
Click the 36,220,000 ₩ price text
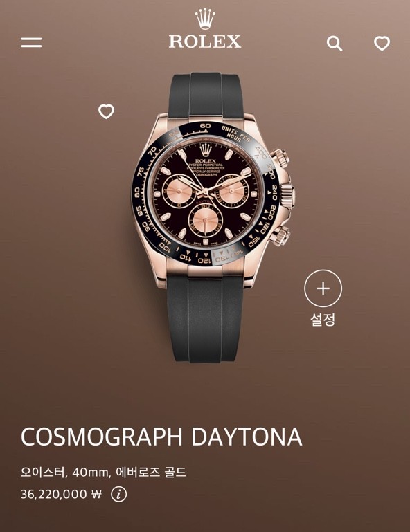pyautogui.click(x=61, y=494)
